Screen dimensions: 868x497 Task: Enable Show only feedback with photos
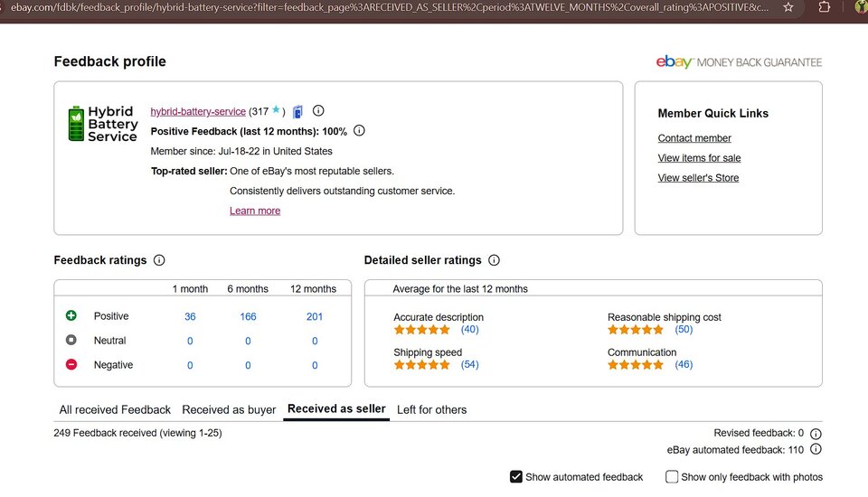[x=672, y=477]
